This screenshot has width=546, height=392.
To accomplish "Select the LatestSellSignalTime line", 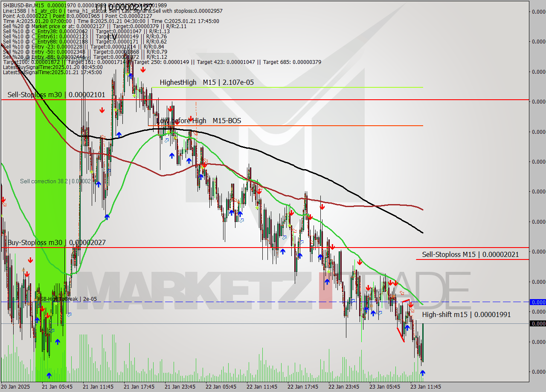I will pyautogui.click(x=52, y=72).
